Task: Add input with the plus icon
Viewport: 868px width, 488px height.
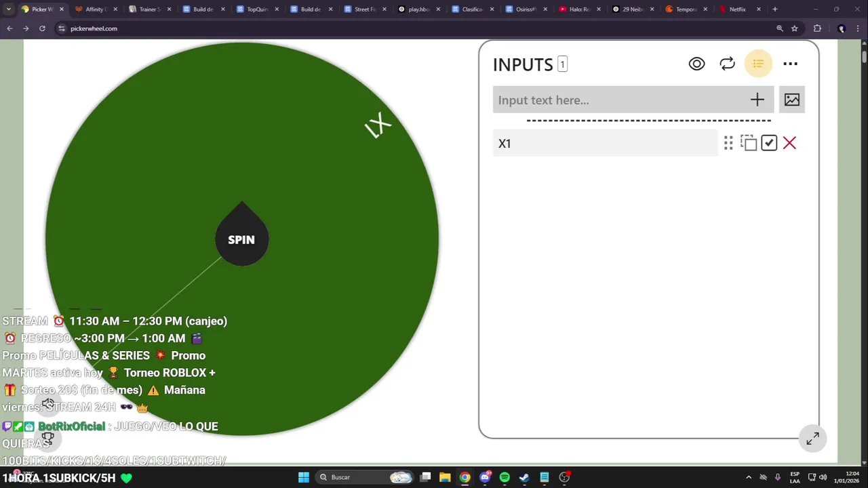Action: (x=757, y=100)
